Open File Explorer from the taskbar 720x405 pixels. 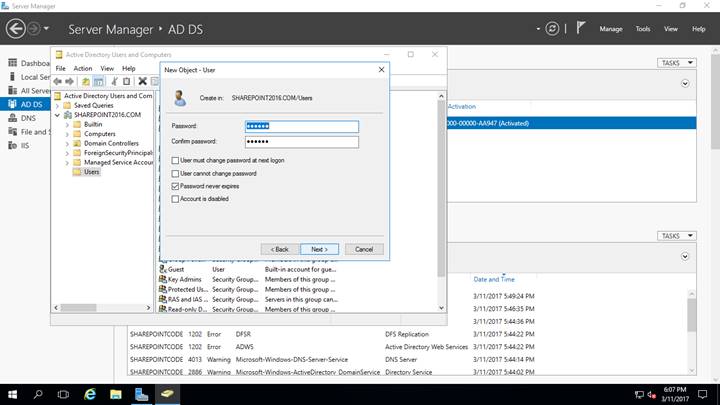point(116,394)
